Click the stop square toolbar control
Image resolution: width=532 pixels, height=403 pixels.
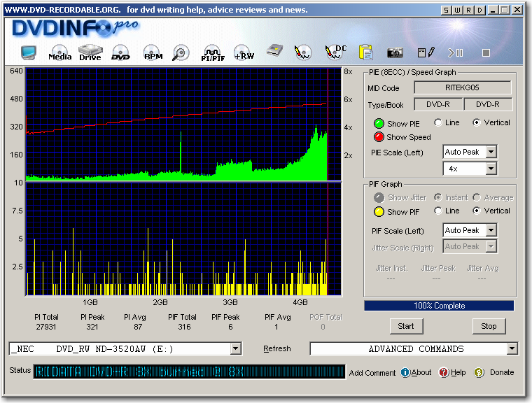[486, 53]
